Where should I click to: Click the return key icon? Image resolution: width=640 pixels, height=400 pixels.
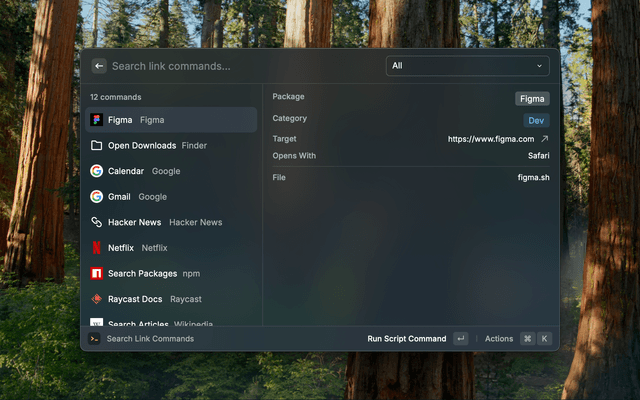pos(461,339)
